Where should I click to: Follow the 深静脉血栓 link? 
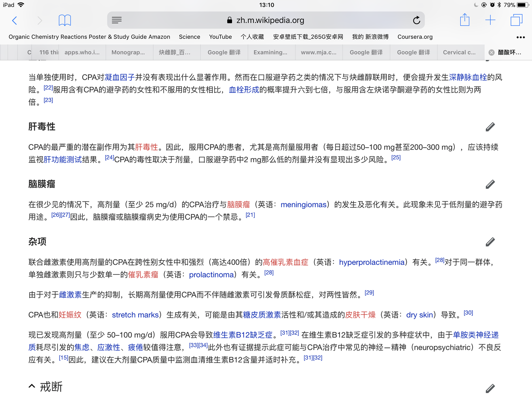(x=468, y=77)
